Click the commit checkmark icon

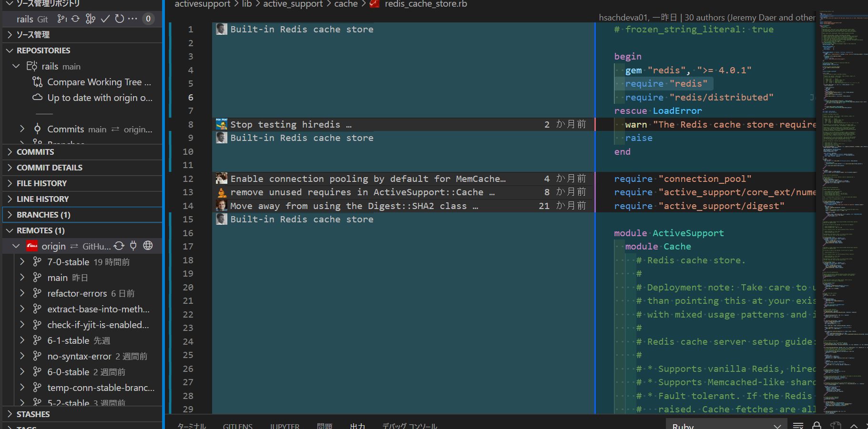pyautogui.click(x=105, y=19)
